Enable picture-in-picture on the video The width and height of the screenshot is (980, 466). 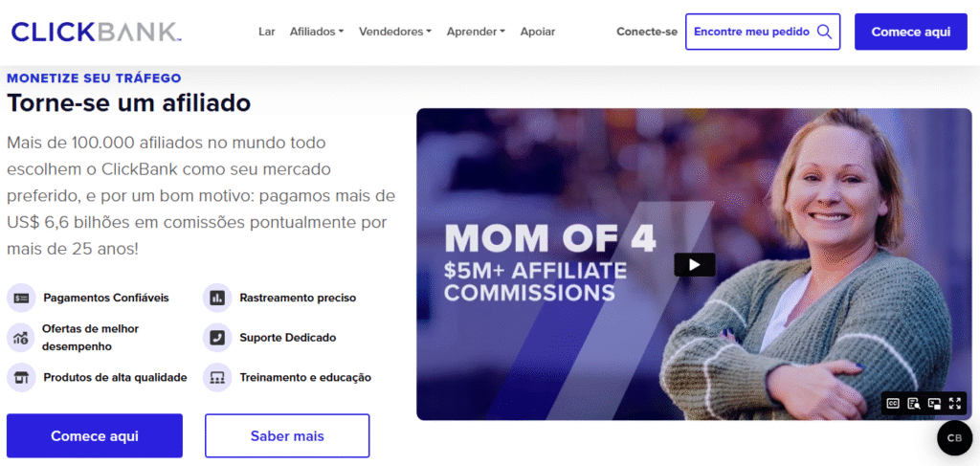click(934, 403)
